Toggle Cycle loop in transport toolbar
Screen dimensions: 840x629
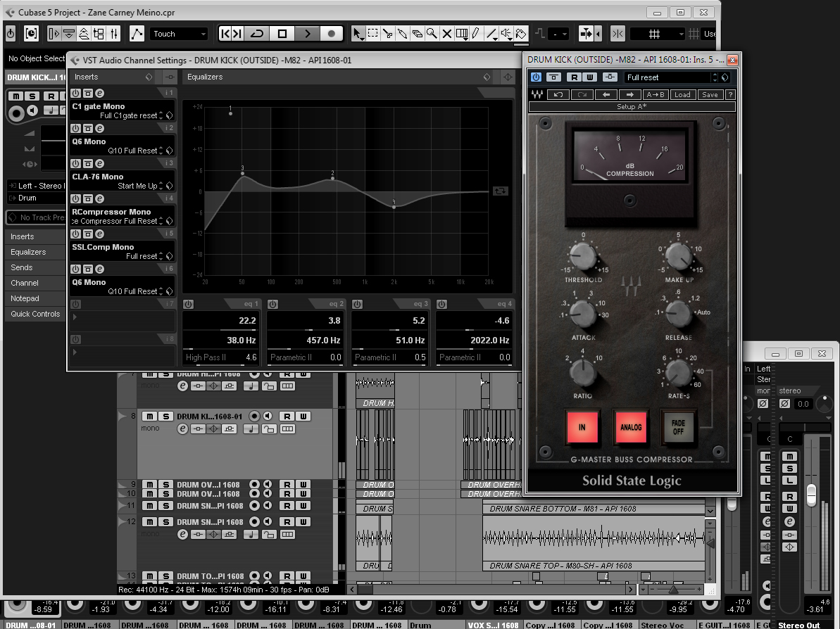pos(257,34)
